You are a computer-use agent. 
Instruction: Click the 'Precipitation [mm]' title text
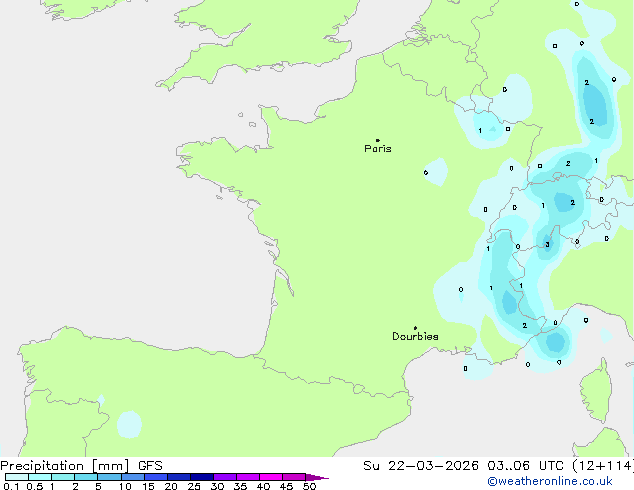65,466
